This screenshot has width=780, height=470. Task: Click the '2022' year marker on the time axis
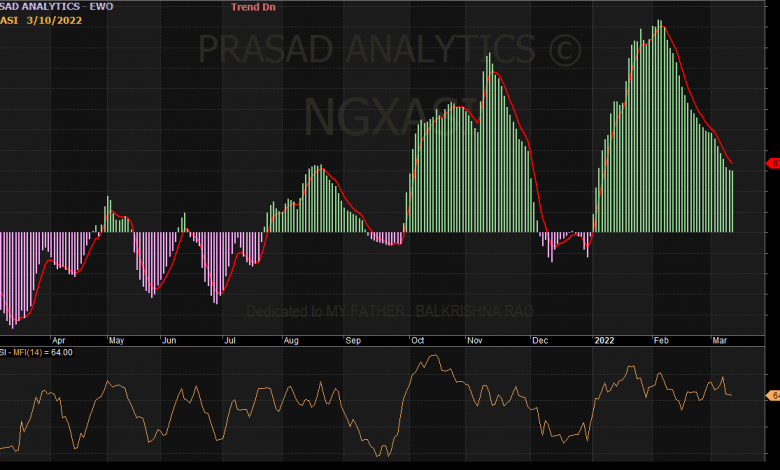click(x=605, y=340)
